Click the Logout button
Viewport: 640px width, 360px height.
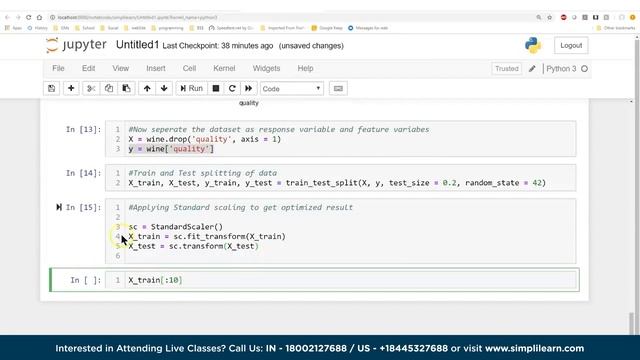571,45
